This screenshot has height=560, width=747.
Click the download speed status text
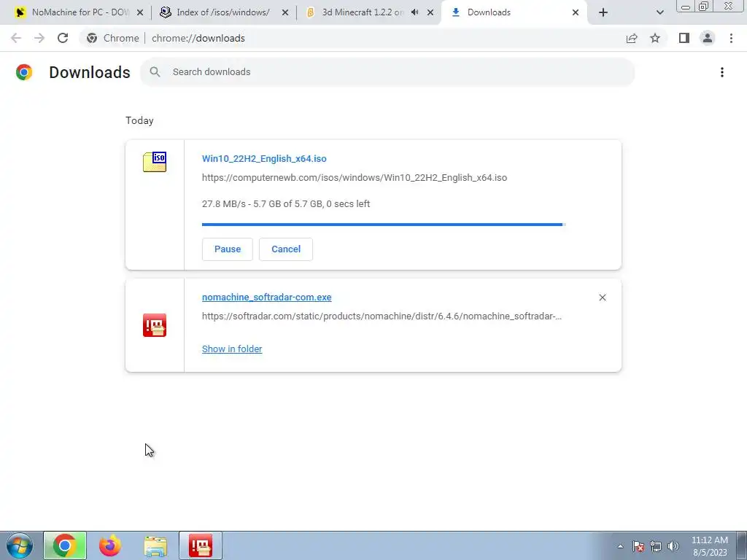286,204
